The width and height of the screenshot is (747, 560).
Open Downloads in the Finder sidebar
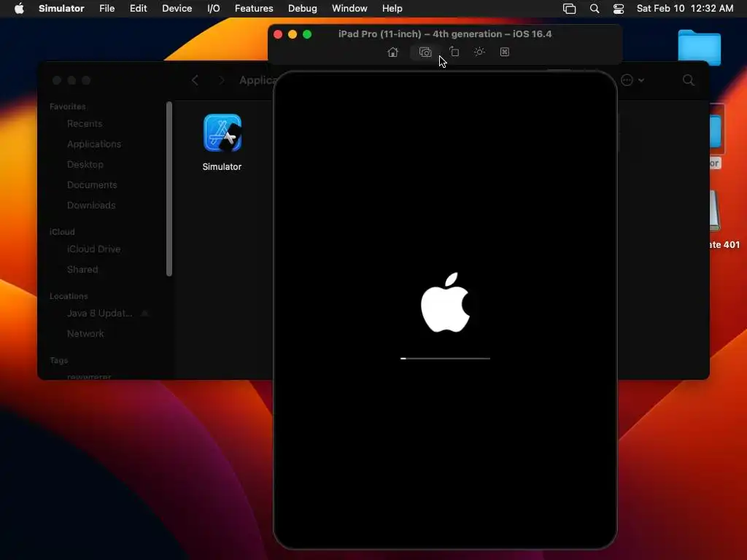pyautogui.click(x=91, y=206)
